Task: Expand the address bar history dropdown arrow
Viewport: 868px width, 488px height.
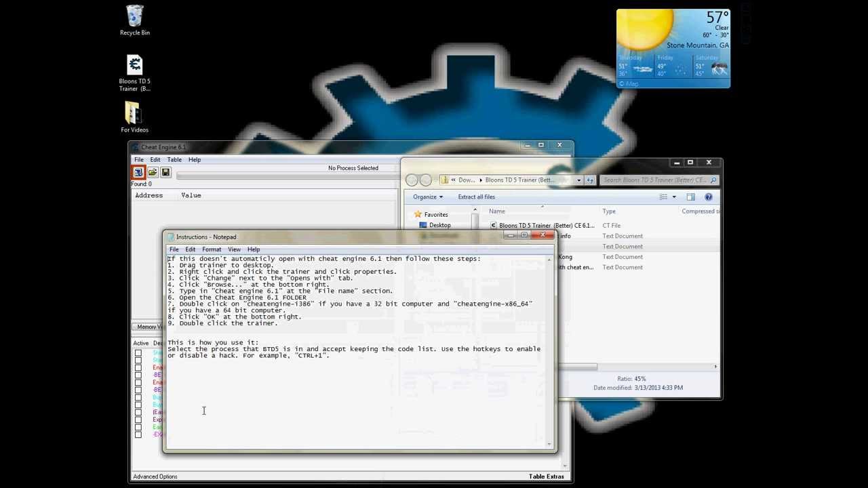Action: (x=578, y=180)
